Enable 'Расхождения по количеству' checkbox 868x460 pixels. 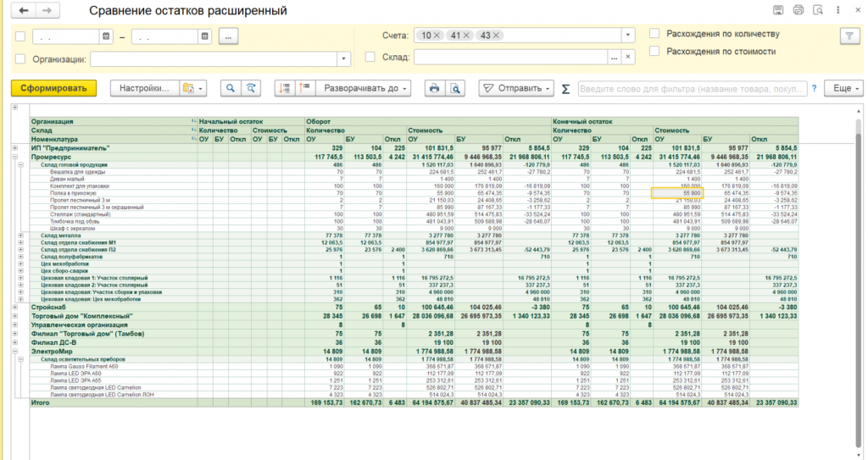click(x=654, y=34)
